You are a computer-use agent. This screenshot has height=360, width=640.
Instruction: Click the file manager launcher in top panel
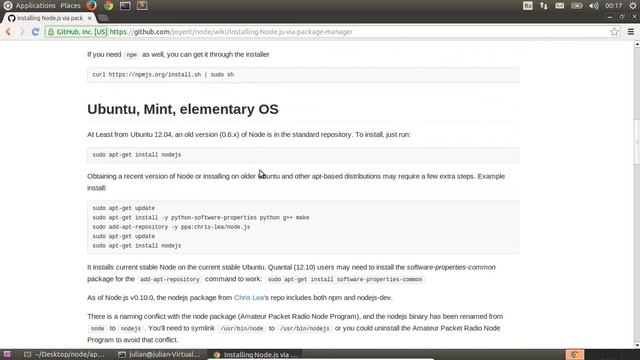142,5
